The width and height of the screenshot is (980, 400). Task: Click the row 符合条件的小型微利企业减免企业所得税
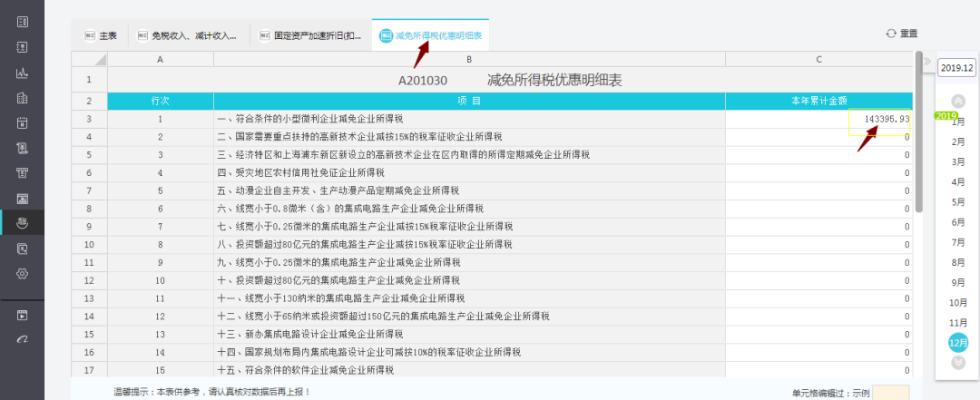469,119
